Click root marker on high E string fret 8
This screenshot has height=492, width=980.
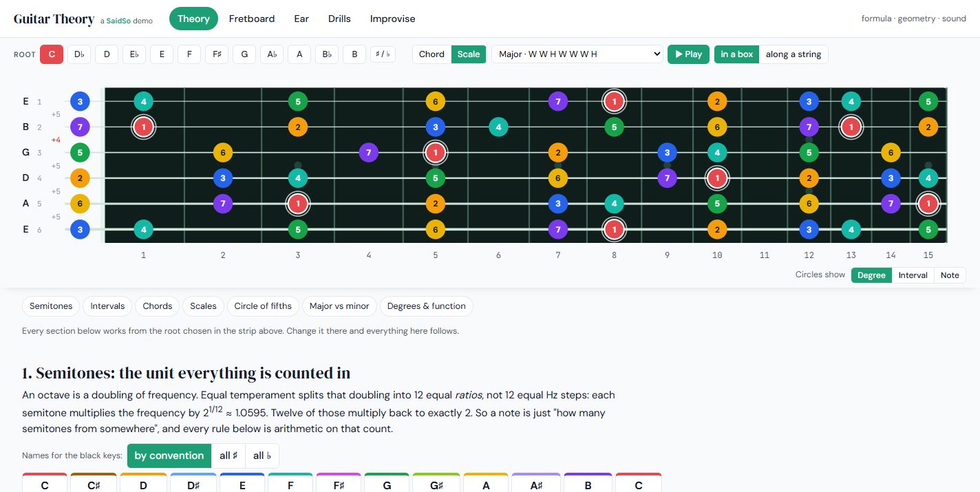(614, 102)
